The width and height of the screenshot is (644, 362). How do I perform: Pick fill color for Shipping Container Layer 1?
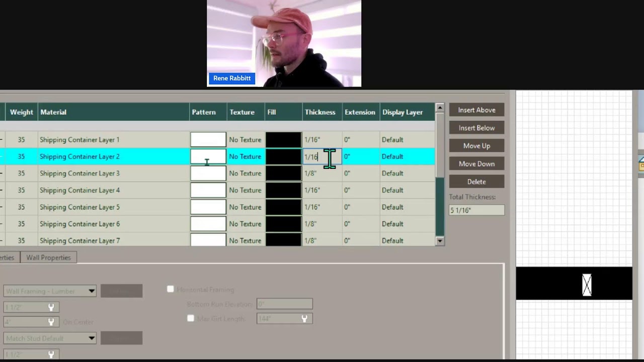pyautogui.click(x=284, y=140)
